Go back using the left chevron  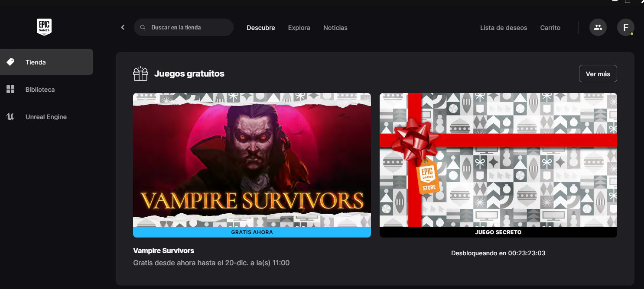(123, 27)
